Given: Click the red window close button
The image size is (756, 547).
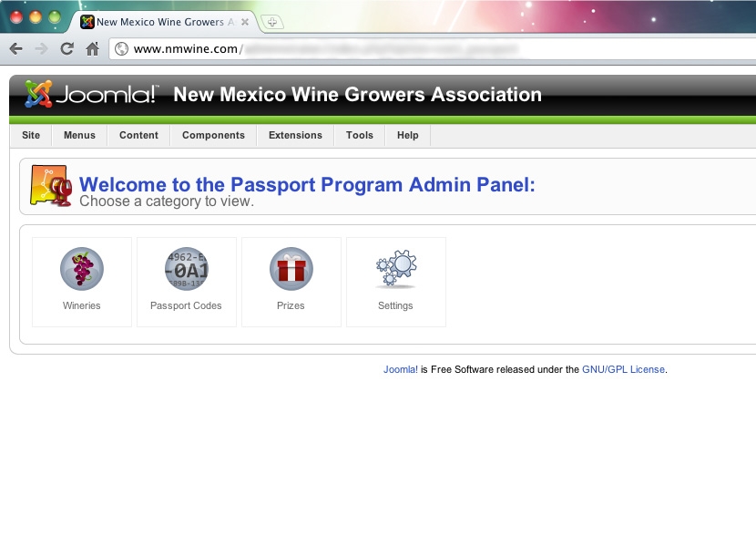Looking at the screenshot, I should click(x=16, y=17).
